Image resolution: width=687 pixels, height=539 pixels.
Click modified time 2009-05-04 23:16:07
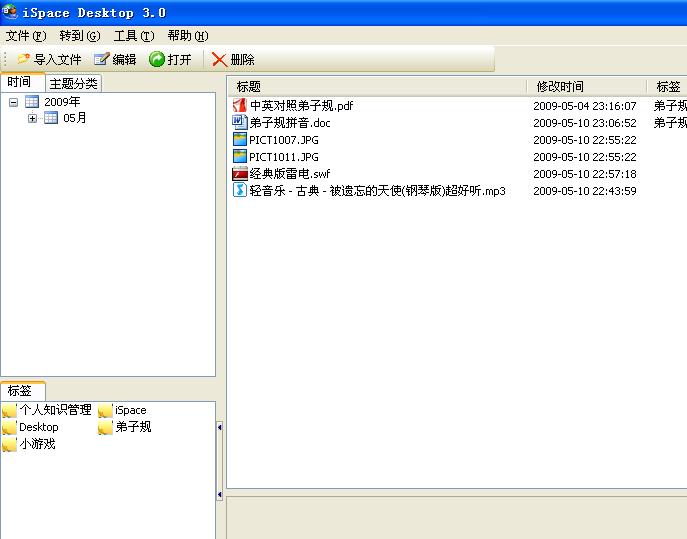coord(584,106)
